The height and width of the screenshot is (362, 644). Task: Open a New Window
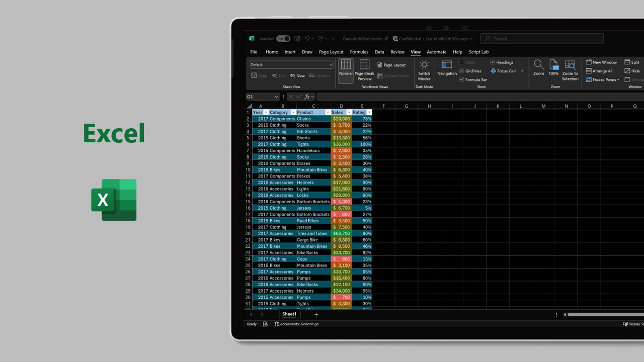601,62
